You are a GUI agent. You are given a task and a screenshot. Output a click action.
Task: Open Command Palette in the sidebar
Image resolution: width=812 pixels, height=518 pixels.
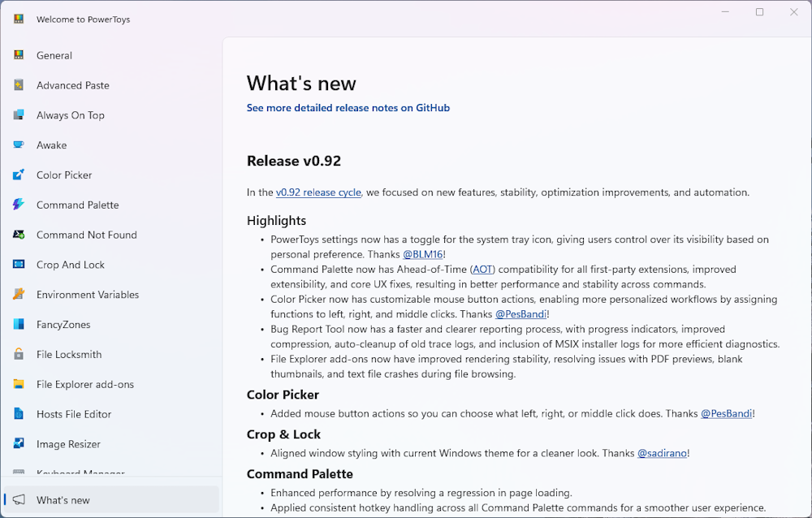pyautogui.click(x=111, y=205)
